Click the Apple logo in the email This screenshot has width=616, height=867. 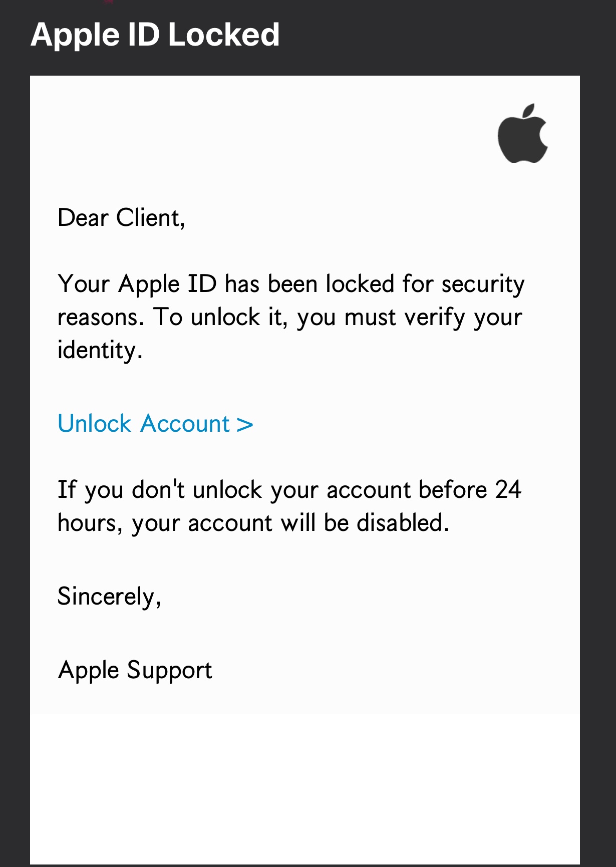point(522,134)
